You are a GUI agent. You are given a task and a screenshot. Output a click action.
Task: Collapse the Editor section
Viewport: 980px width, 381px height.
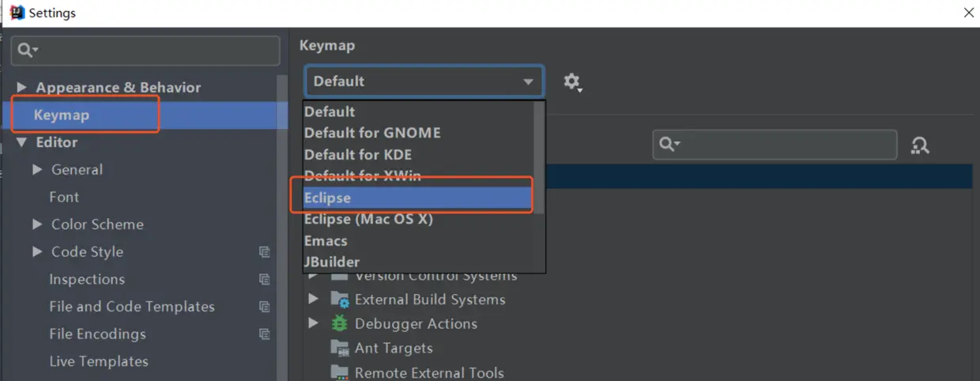21,142
